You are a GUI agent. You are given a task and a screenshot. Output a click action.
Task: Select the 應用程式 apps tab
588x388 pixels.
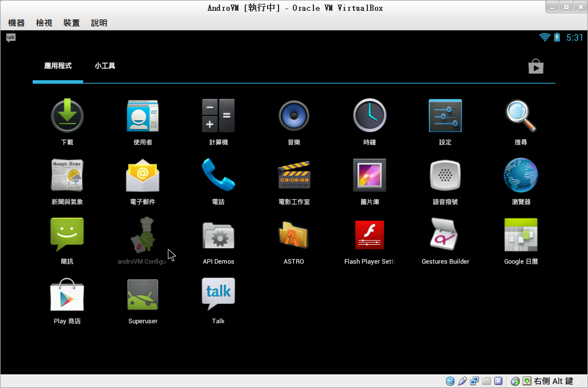point(58,66)
